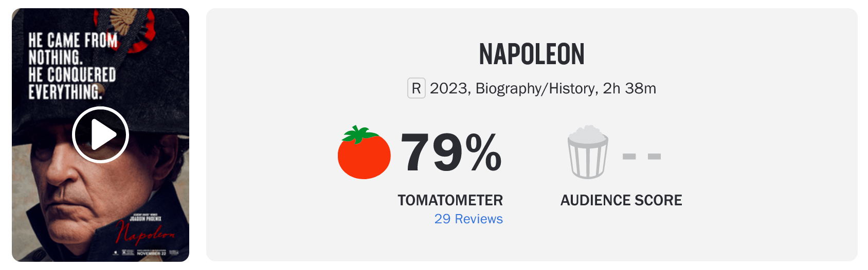Select the TOMATOMETER label
Viewport: 868px width, 270px height.
pyautogui.click(x=450, y=200)
